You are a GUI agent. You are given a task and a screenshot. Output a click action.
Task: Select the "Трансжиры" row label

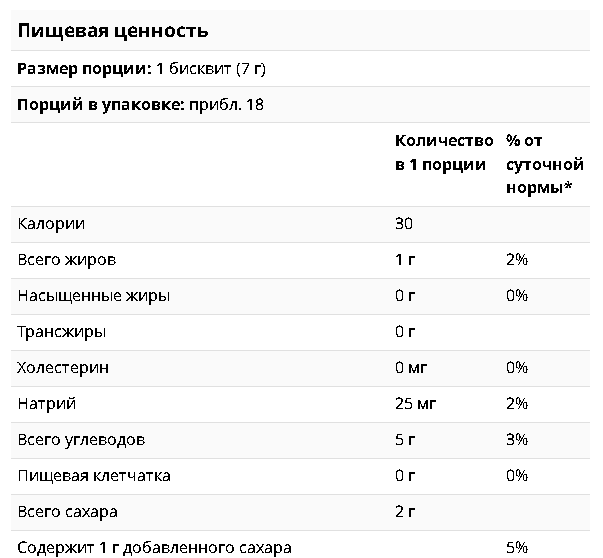62,332
